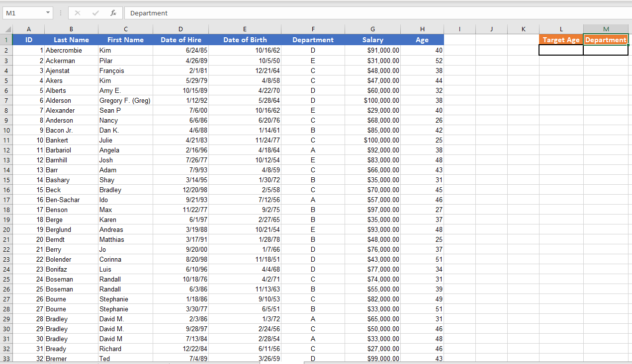Image resolution: width=632 pixels, height=364 pixels.
Task: Select the cell containing Abercrombie
Action: pos(71,50)
